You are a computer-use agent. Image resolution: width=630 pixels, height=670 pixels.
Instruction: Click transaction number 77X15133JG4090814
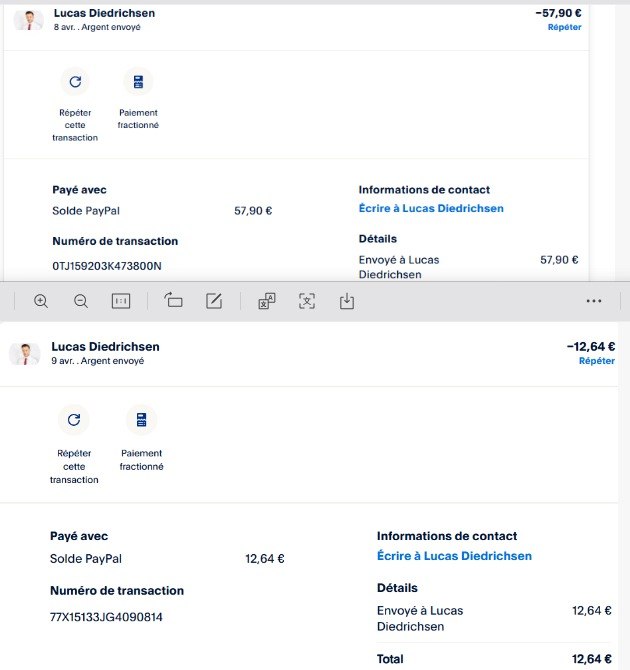[106, 617]
